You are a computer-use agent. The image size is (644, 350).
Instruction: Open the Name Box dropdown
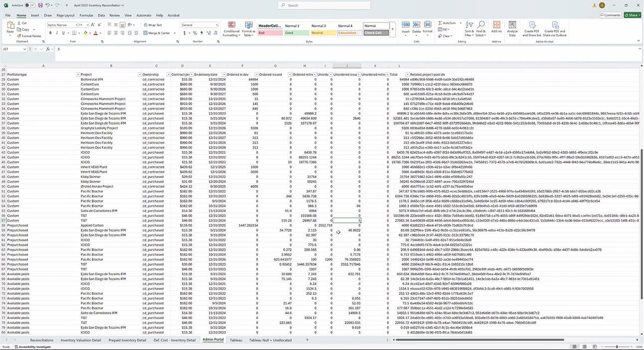click(x=26, y=49)
